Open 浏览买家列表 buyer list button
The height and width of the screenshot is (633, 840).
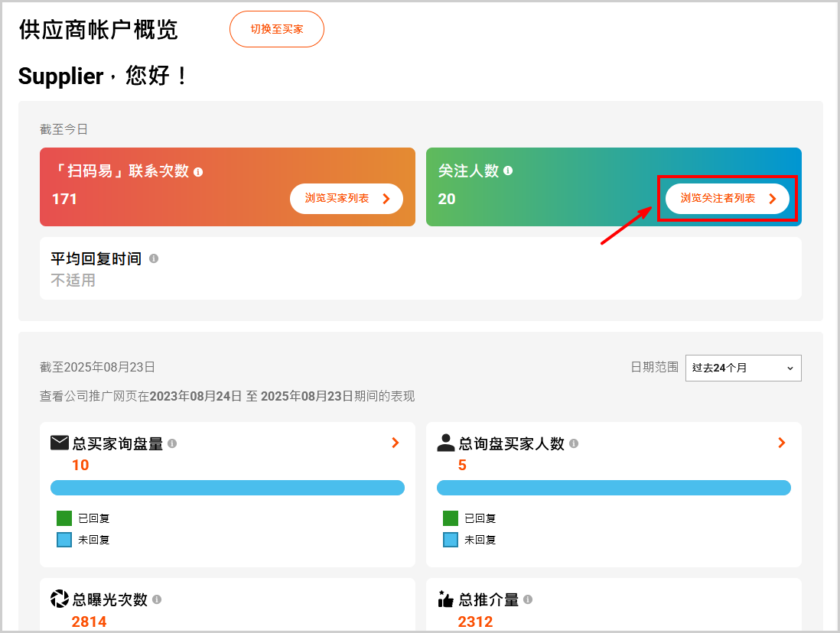(x=346, y=199)
